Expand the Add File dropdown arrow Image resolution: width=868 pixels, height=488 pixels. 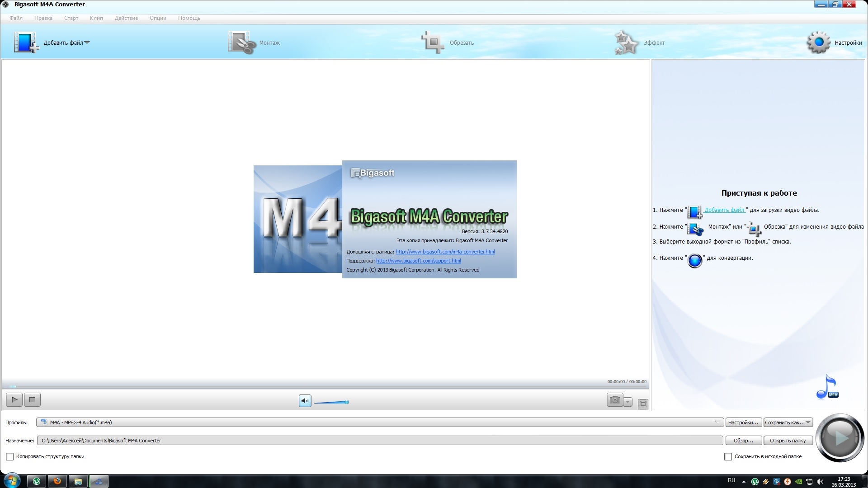87,42
